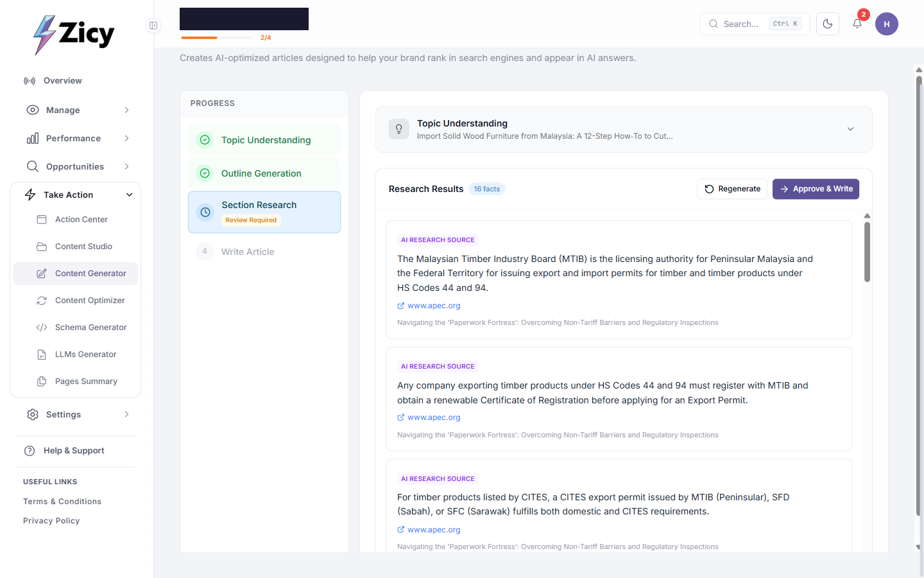Click the Search input field
Image resolution: width=924 pixels, height=578 pixels.
click(x=755, y=24)
